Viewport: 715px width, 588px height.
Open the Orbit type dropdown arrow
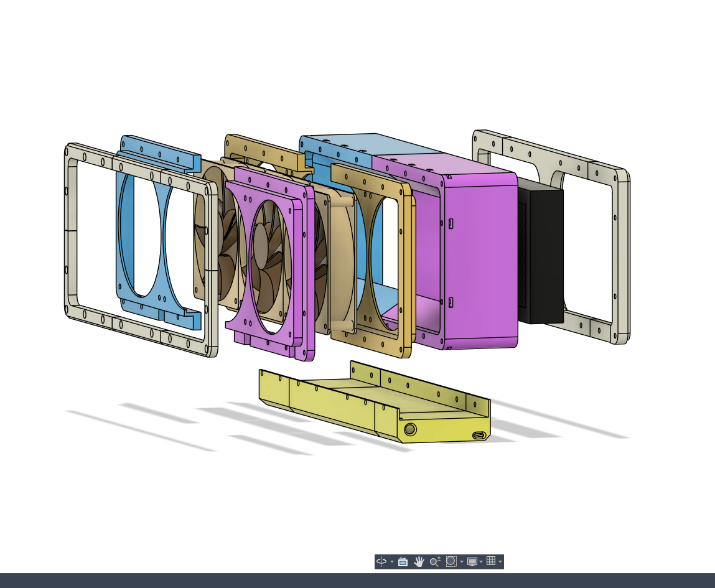click(x=391, y=562)
